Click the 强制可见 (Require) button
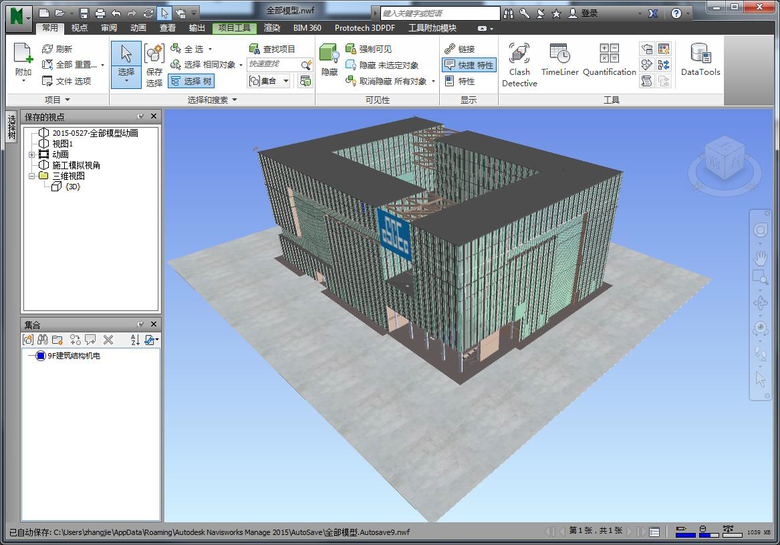The image size is (780, 545). coord(369,48)
